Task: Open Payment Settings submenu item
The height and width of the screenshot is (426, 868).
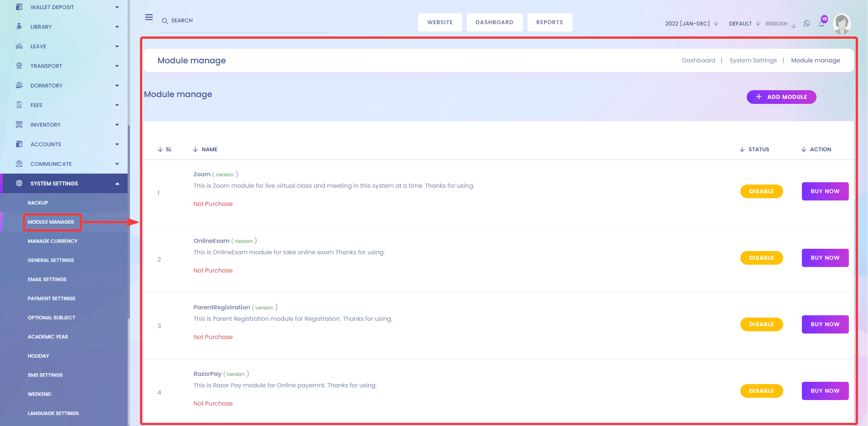Action: pyautogui.click(x=52, y=298)
